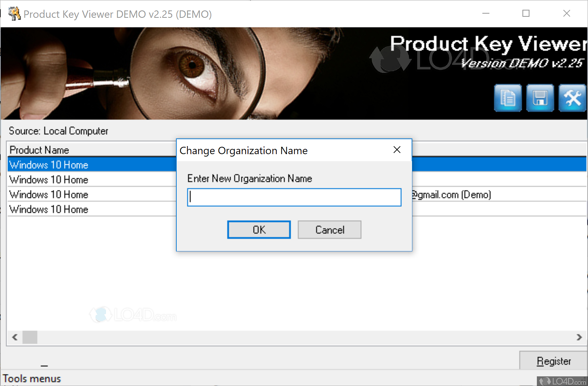The height and width of the screenshot is (386, 588).
Task: Dismiss dialog with the Cancel button
Action: [x=329, y=230]
